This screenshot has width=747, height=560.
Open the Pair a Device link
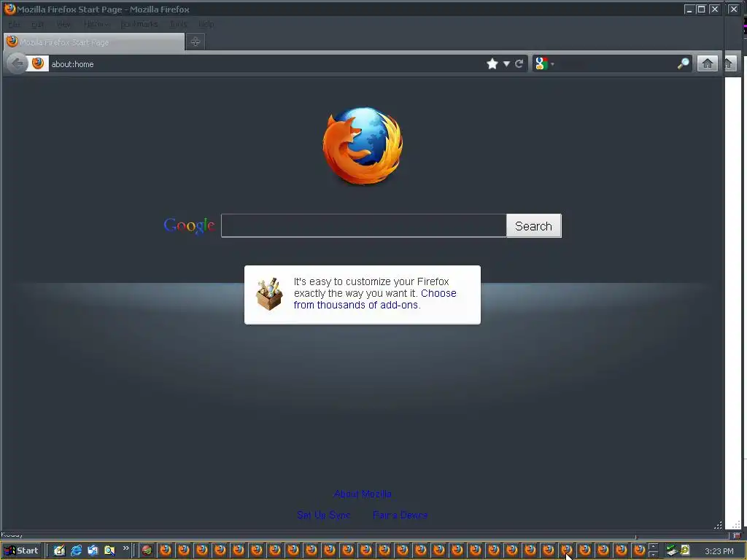pyautogui.click(x=400, y=515)
